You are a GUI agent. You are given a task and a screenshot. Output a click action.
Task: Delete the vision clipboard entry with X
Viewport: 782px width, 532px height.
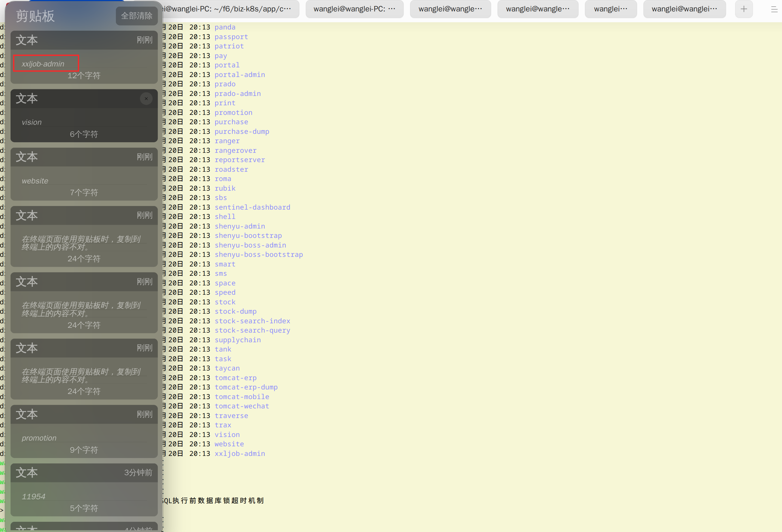point(146,99)
